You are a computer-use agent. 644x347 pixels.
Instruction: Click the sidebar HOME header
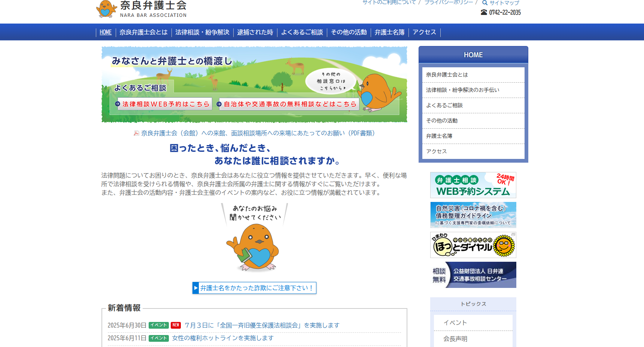click(x=473, y=55)
